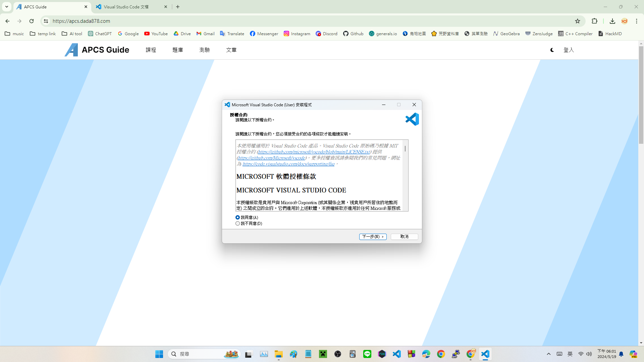Select 我同意 (I agree) radio button
644x362 pixels.
tap(238, 218)
